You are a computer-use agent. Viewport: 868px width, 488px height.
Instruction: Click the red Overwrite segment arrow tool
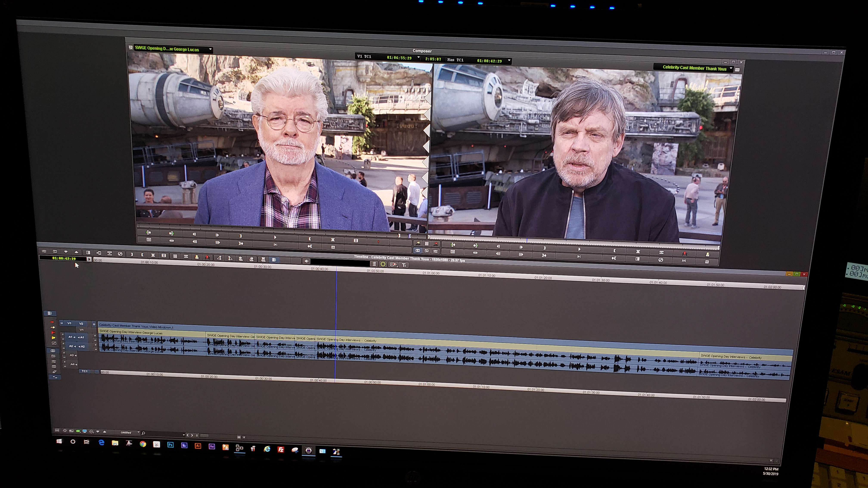(x=52, y=322)
